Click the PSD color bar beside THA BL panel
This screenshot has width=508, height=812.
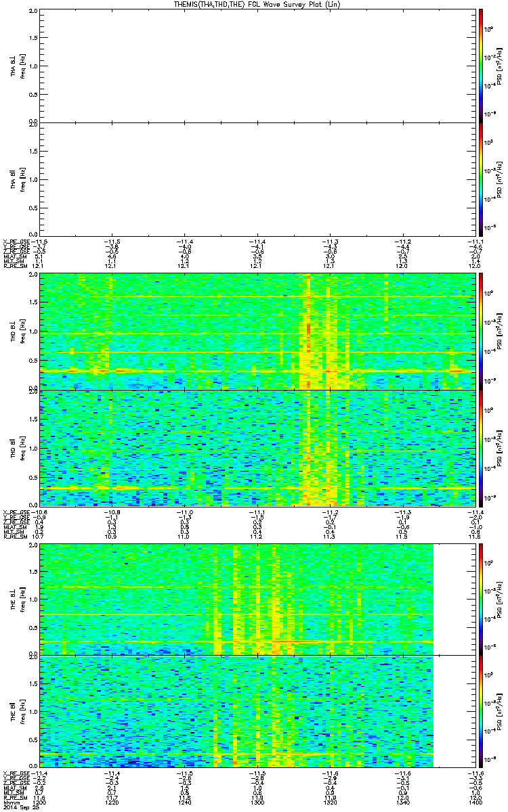pyautogui.click(x=480, y=65)
